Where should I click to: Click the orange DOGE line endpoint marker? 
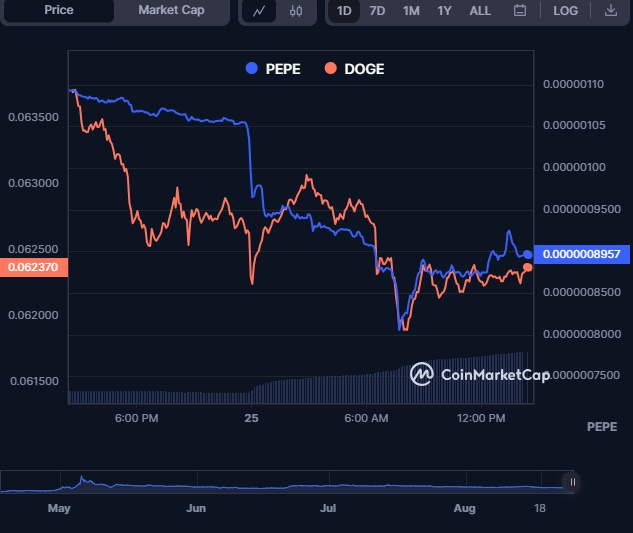[x=527, y=267]
